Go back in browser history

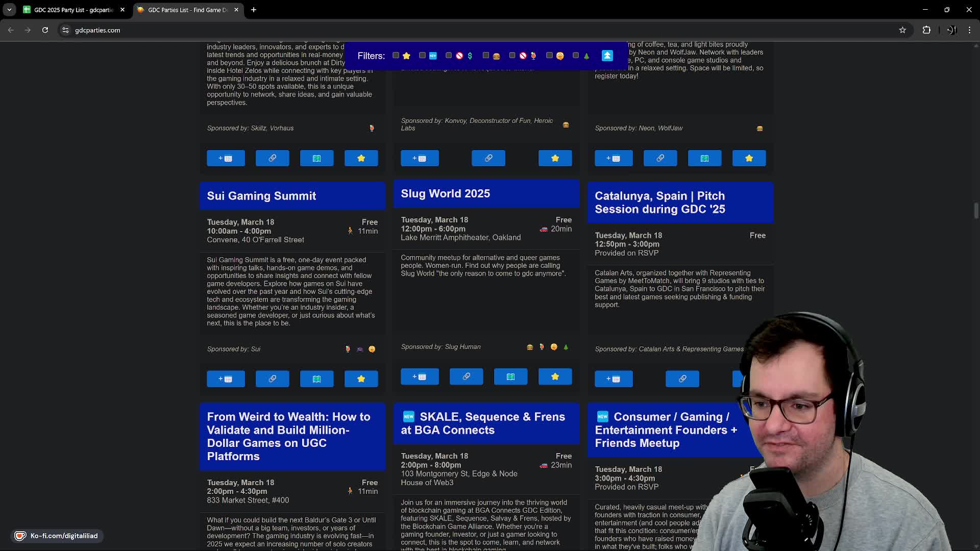[11, 30]
